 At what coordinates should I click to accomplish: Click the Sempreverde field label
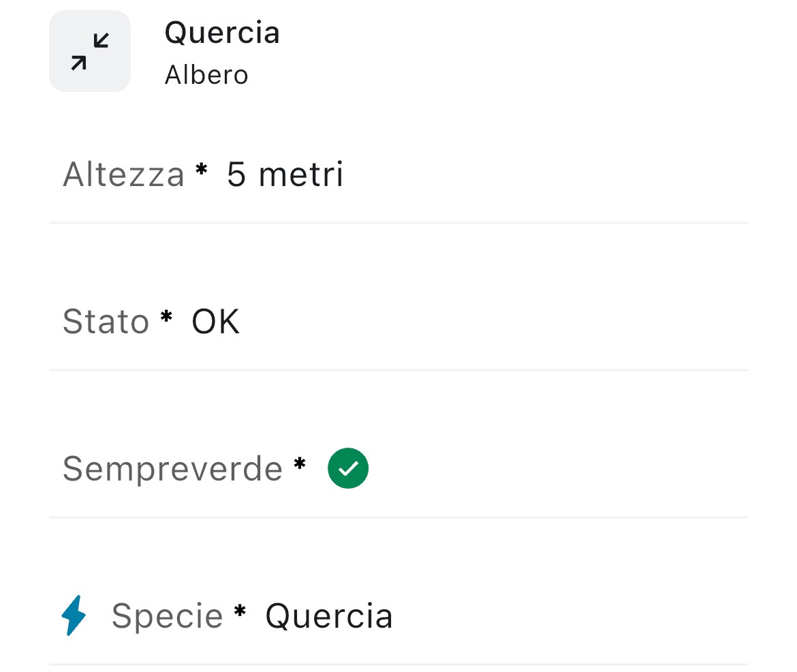tap(172, 469)
